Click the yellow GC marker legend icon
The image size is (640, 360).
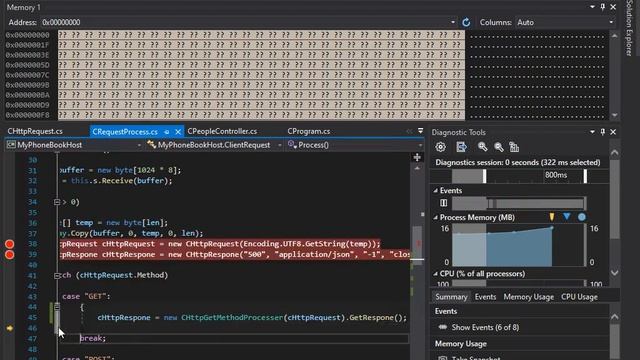(x=552, y=217)
